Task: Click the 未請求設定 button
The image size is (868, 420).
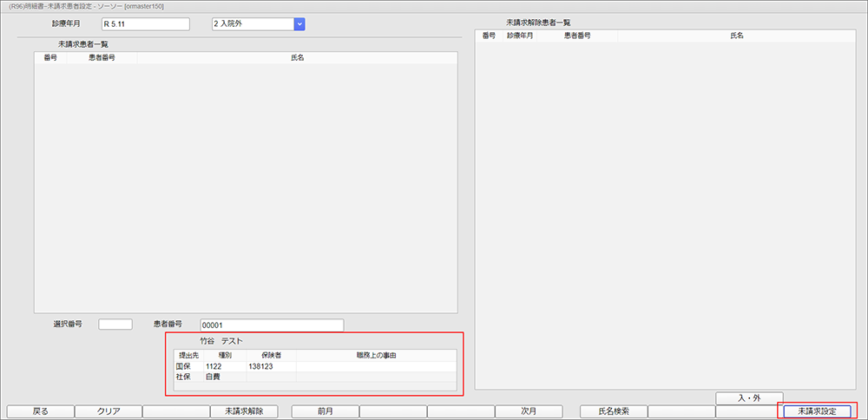Action: click(817, 411)
